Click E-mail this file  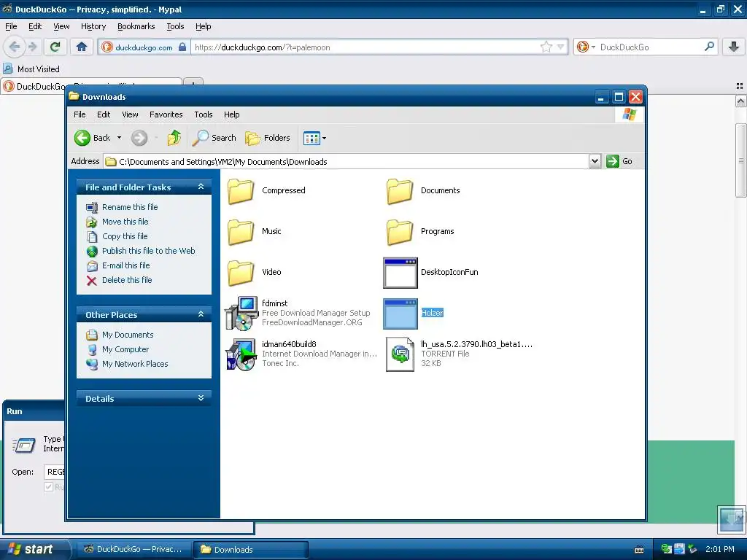point(125,265)
